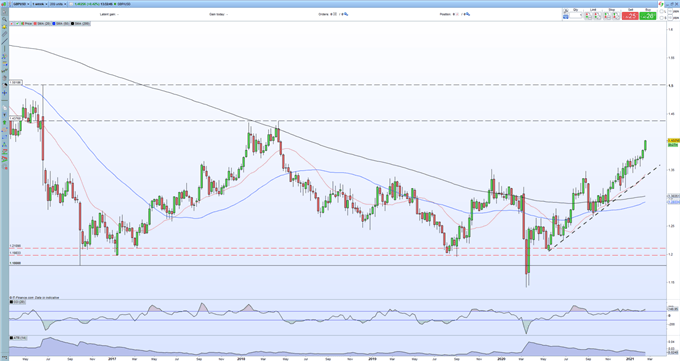680x361 pixels.
Task: Click the second Stop order icon
Action: [x=617, y=16]
